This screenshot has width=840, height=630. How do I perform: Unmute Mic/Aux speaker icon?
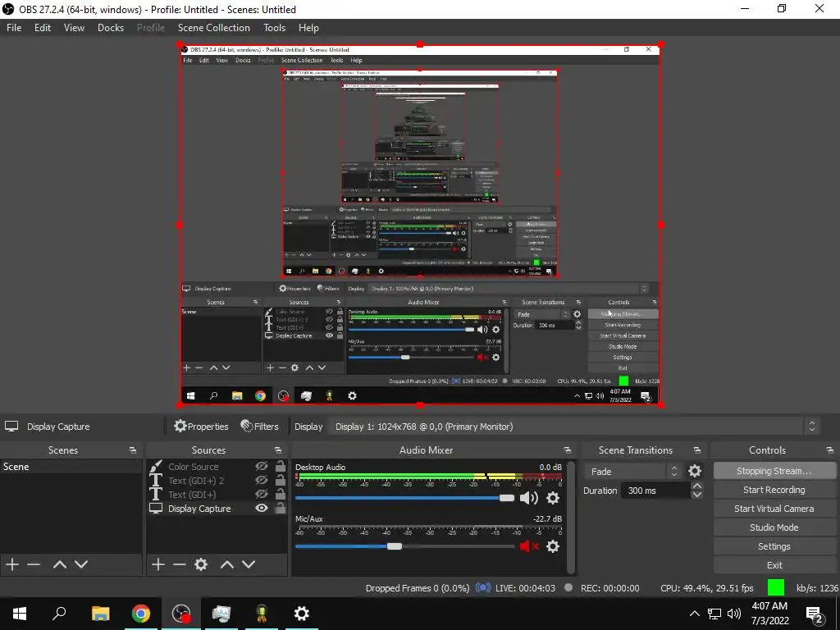tap(529, 546)
